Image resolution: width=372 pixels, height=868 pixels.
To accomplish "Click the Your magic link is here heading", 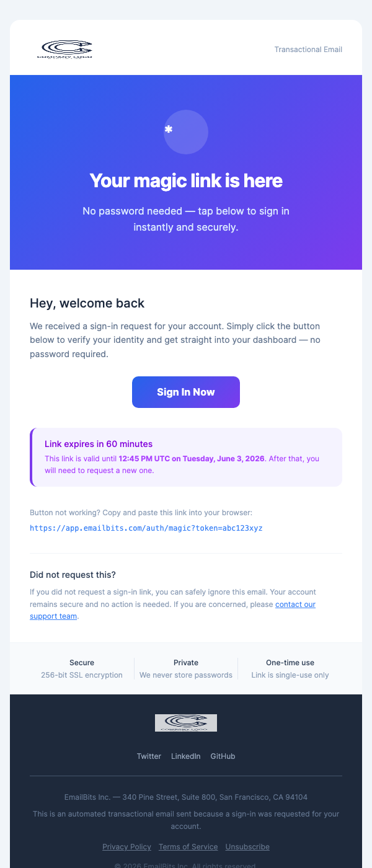I will 185,180.
